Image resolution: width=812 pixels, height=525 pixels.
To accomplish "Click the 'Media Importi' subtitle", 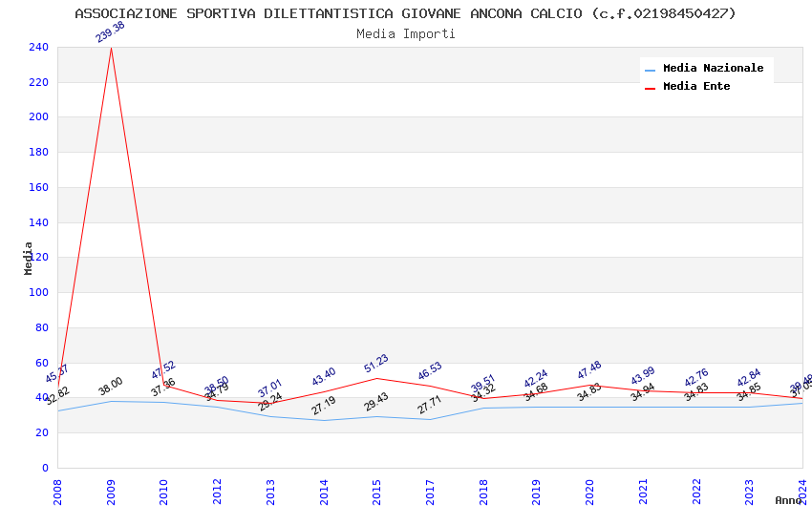I will pyautogui.click(x=405, y=33).
